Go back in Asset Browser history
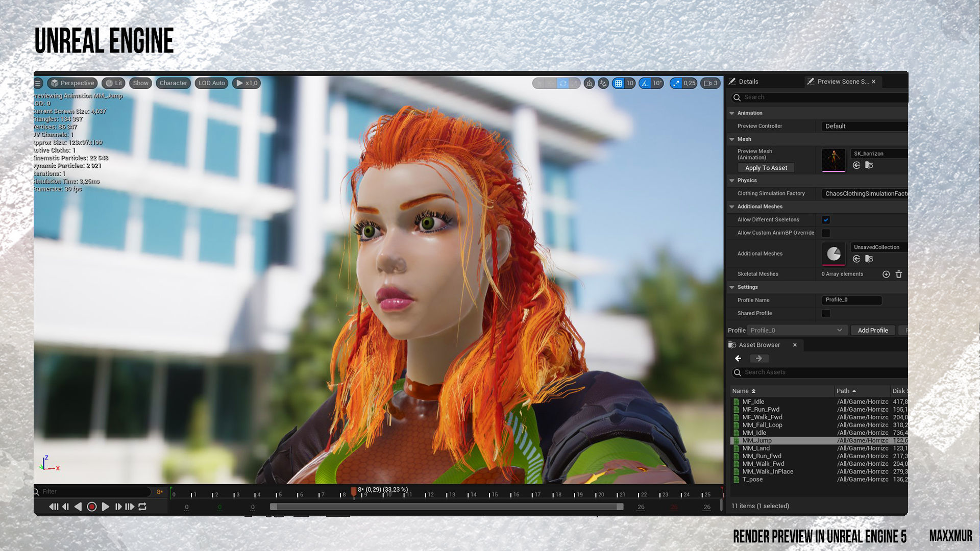Image resolution: width=980 pixels, height=551 pixels. pos(738,359)
